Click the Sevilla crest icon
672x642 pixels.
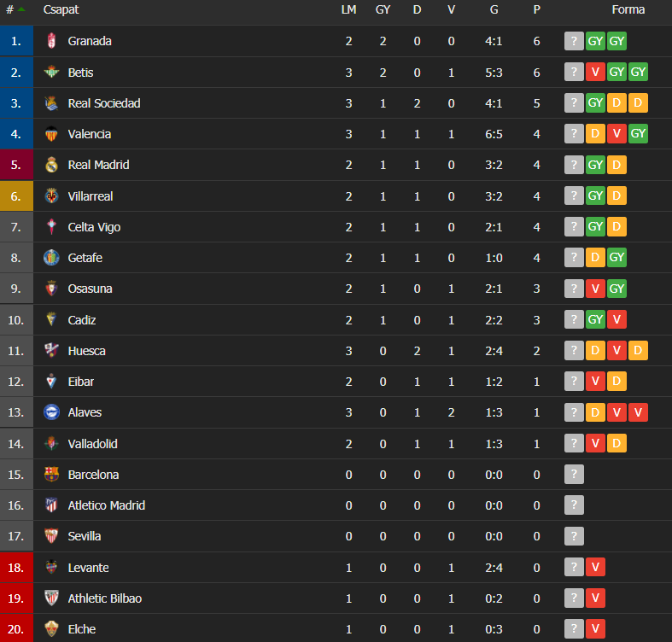[51, 536]
